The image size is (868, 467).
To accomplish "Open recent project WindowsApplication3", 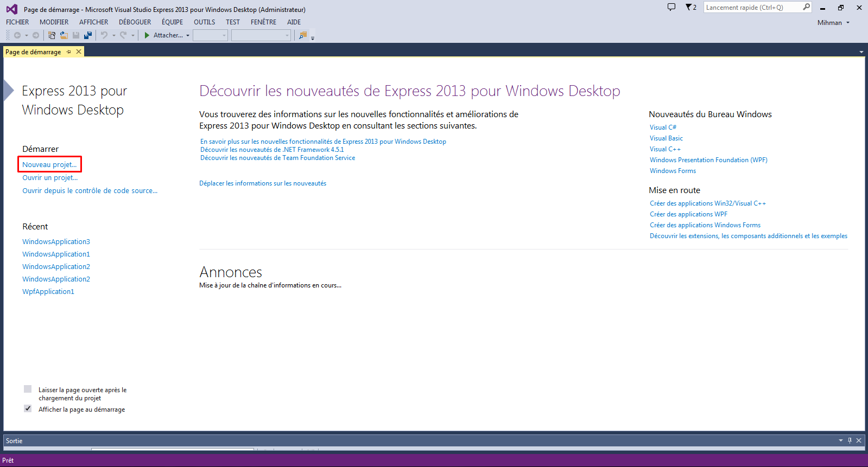I will point(56,241).
